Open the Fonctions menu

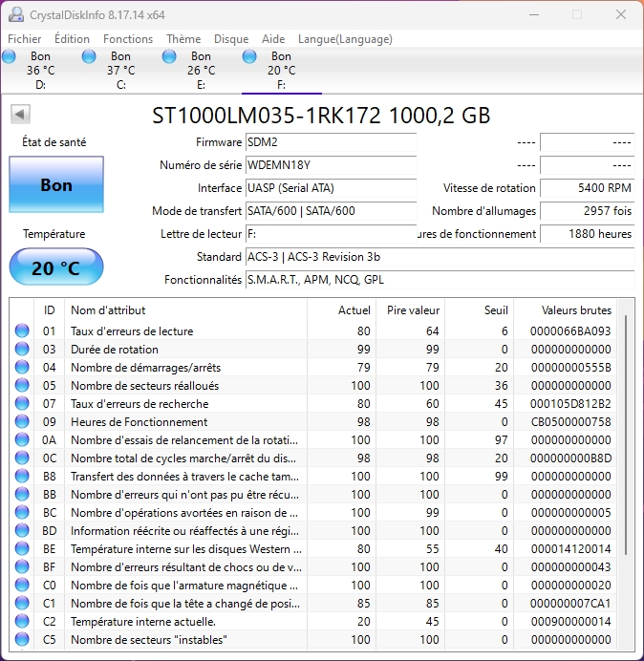click(x=128, y=39)
